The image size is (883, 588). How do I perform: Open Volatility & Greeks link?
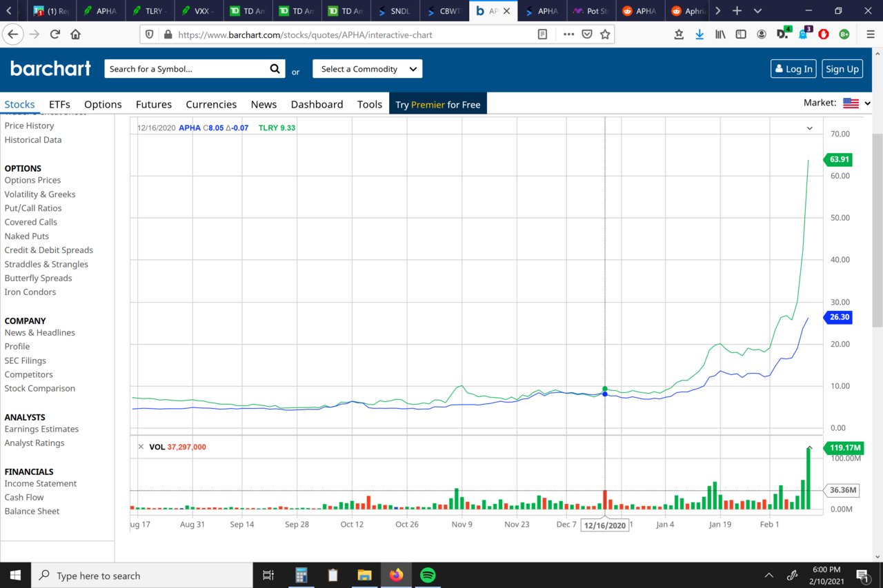point(40,194)
